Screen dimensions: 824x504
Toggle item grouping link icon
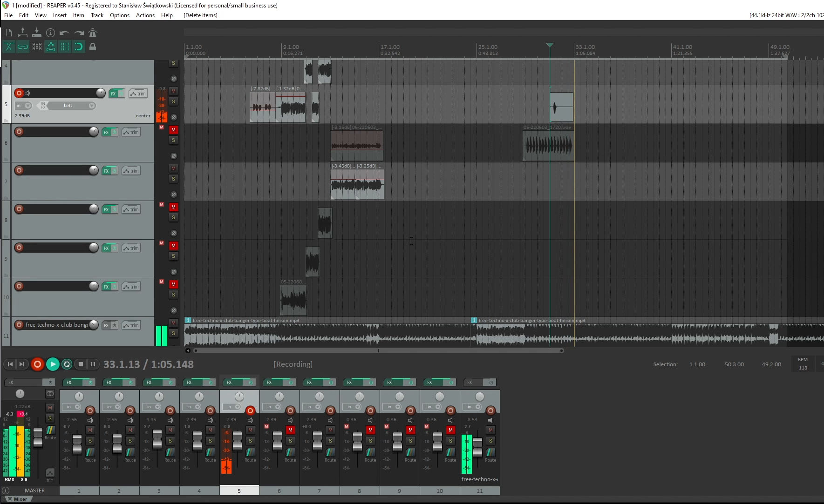tap(22, 47)
